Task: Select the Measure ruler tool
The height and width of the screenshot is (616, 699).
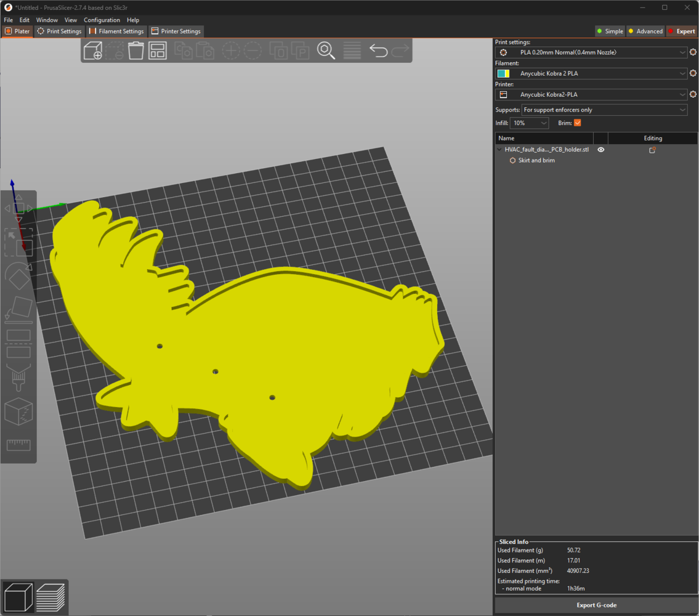Action: click(x=18, y=445)
